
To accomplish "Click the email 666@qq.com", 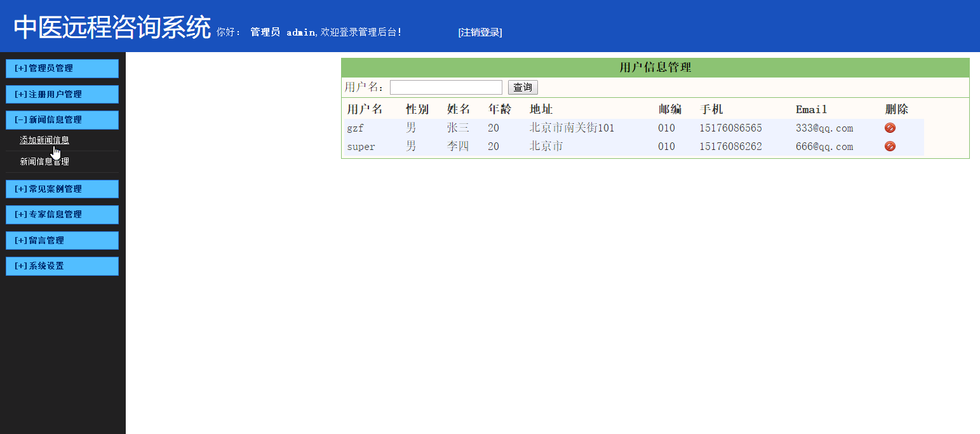I will tap(824, 146).
